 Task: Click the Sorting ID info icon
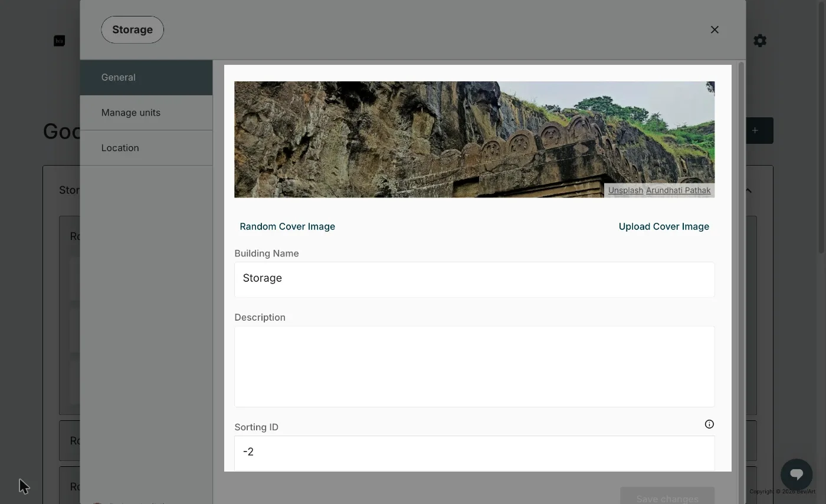(x=709, y=424)
